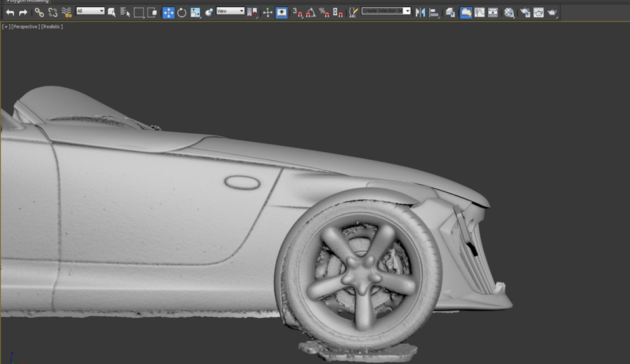Open the Rendered Frame Window icon
Viewport: 630px width, 364px height.
pyautogui.click(x=538, y=12)
